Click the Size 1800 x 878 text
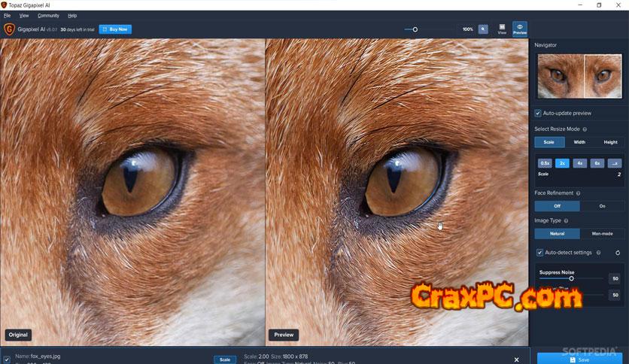This screenshot has width=629, height=364. coord(289,356)
